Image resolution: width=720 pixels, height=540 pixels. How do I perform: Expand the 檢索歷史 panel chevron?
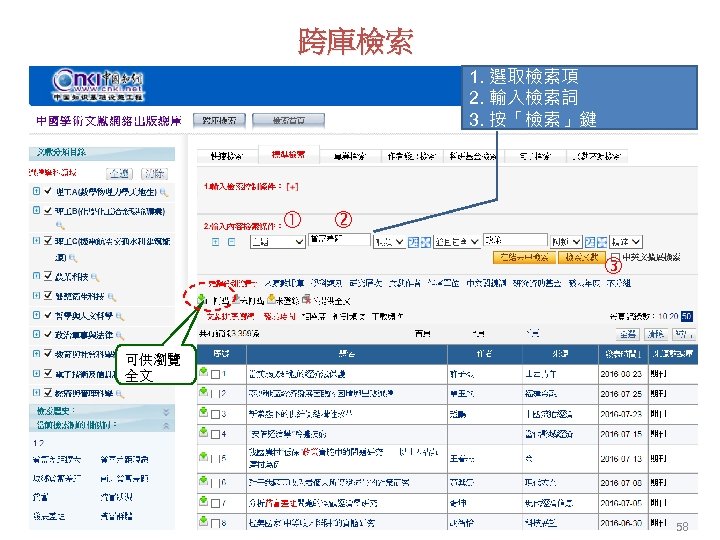coord(166,412)
